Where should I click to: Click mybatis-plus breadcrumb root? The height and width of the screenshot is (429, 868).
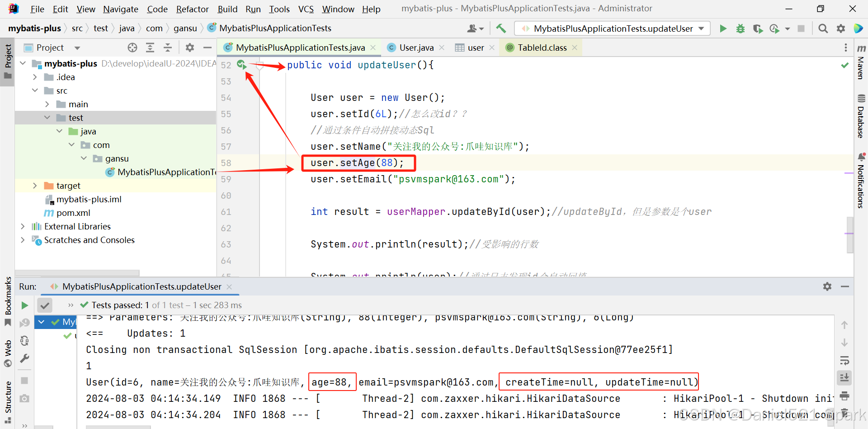click(x=34, y=28)
